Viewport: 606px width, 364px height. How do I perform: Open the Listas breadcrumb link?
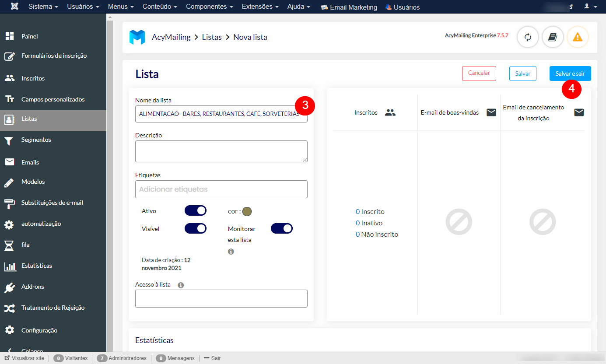tap(212, 37)
